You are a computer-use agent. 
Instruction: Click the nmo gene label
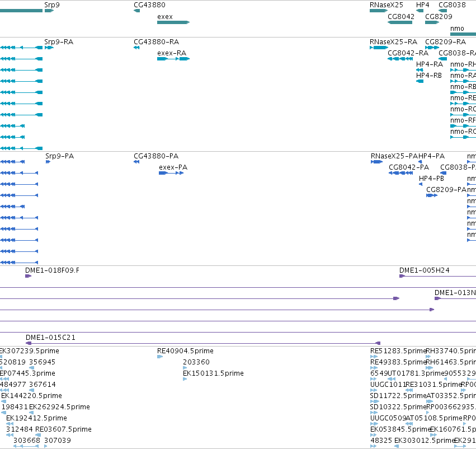(x=457, y=28)
